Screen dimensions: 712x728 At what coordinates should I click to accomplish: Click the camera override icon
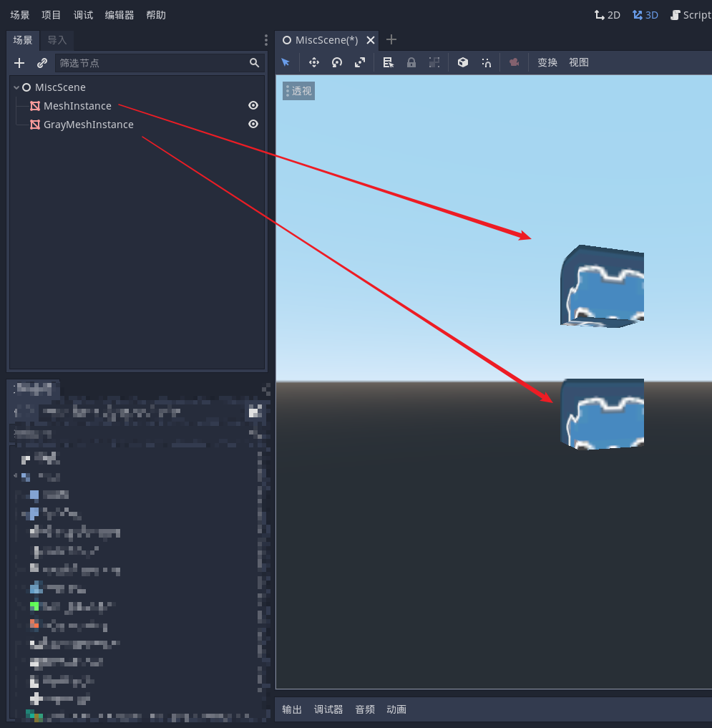point(514,62)
